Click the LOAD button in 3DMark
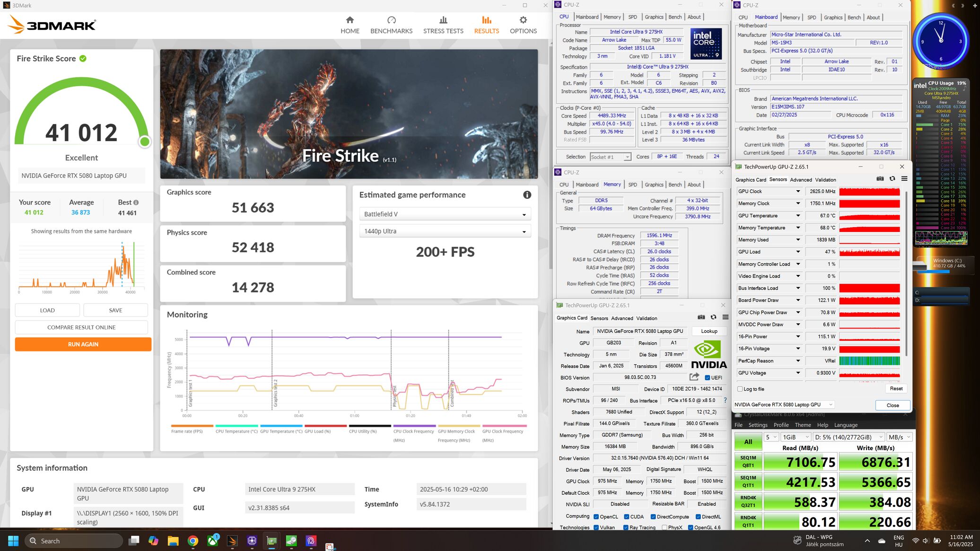This screenshot has width=980, height=551. click(47, 310)
